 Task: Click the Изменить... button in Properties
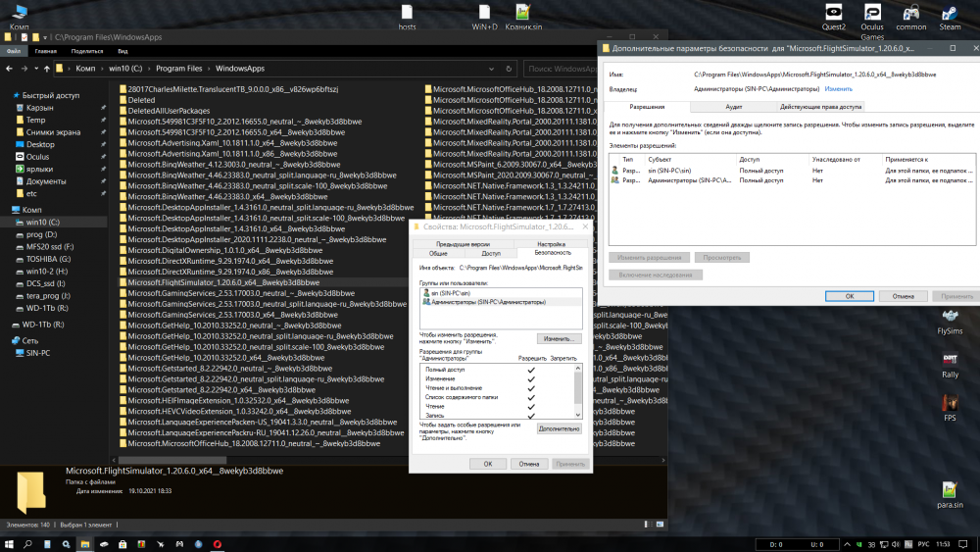click(559, 338)
